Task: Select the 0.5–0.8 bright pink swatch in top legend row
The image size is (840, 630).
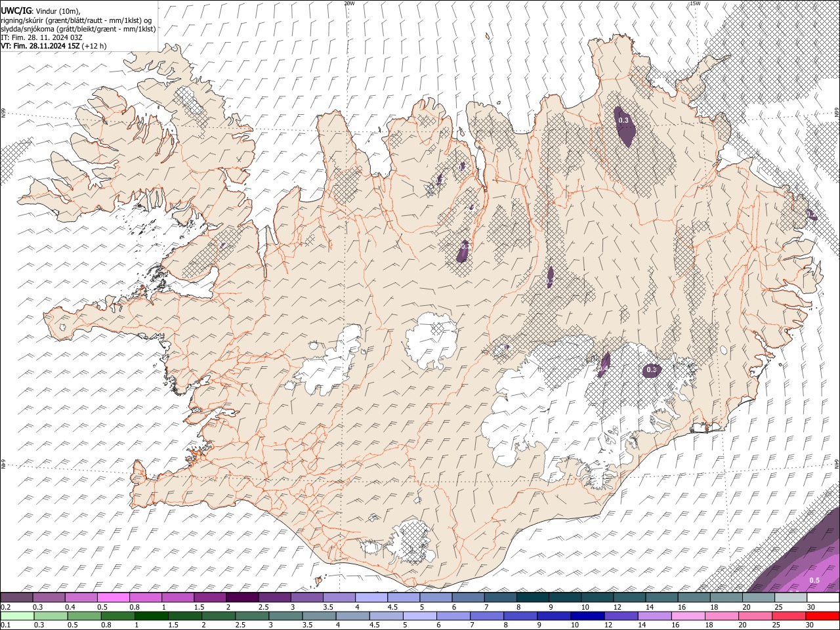Action: tap(113, 598)
